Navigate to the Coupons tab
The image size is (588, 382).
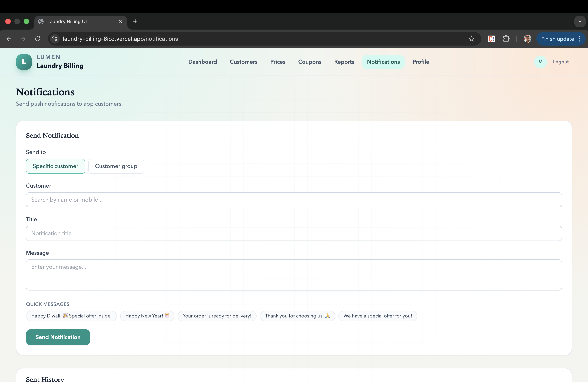point(310,62)
